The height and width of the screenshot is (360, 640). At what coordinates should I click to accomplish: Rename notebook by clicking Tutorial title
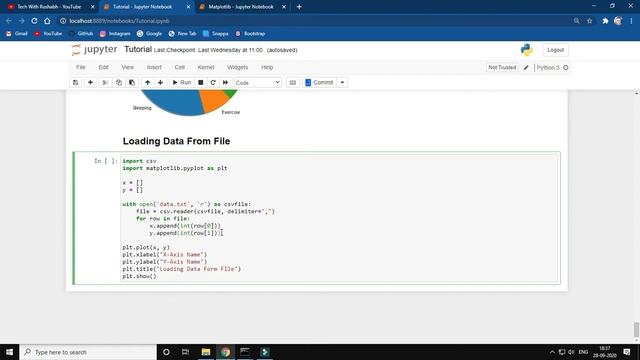coord(138,49)
